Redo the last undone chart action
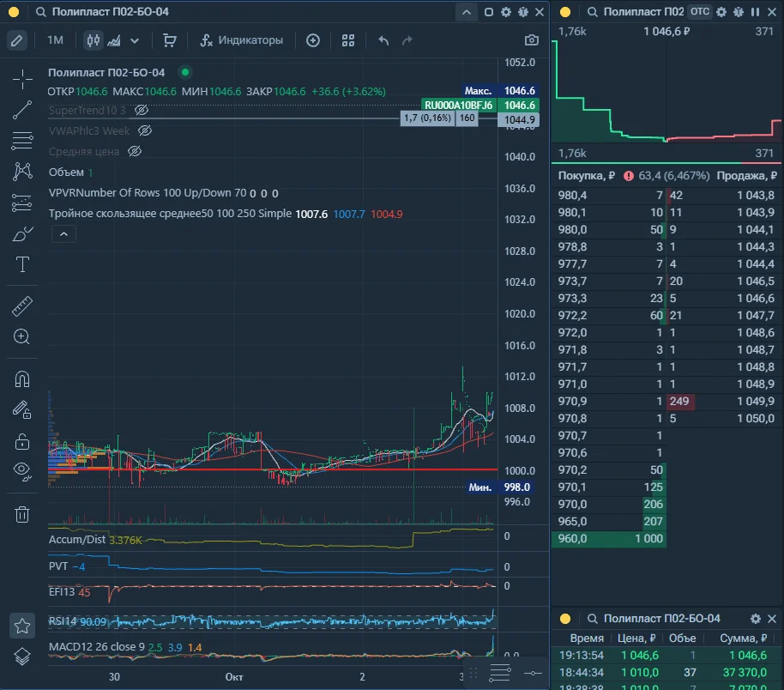This screenshot has width=784, height=690. click(x=407, y=40)
